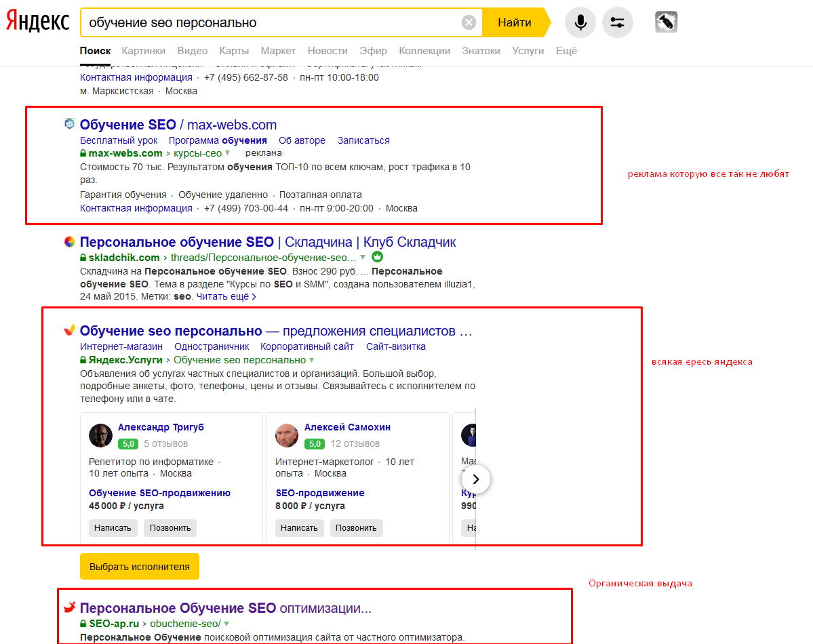
Task: Click max-webs.com green URL link
Action: tap(125, 153)
